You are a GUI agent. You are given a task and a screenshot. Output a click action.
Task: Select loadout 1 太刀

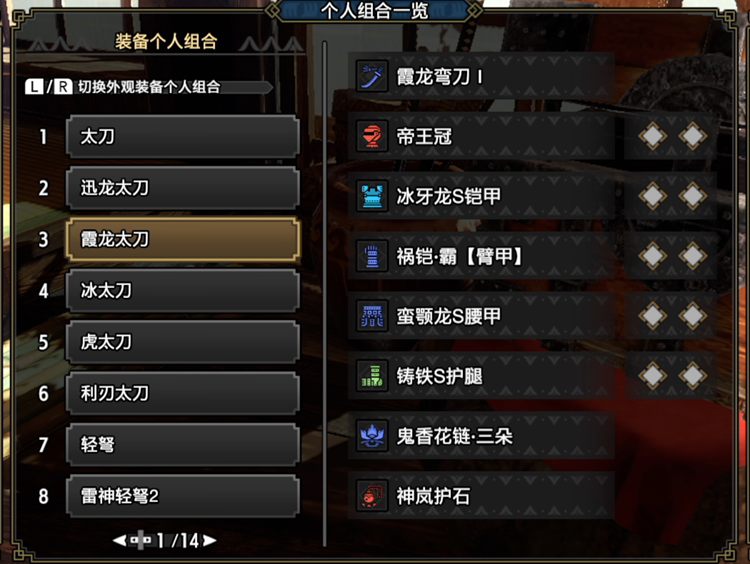click(183, 136)
